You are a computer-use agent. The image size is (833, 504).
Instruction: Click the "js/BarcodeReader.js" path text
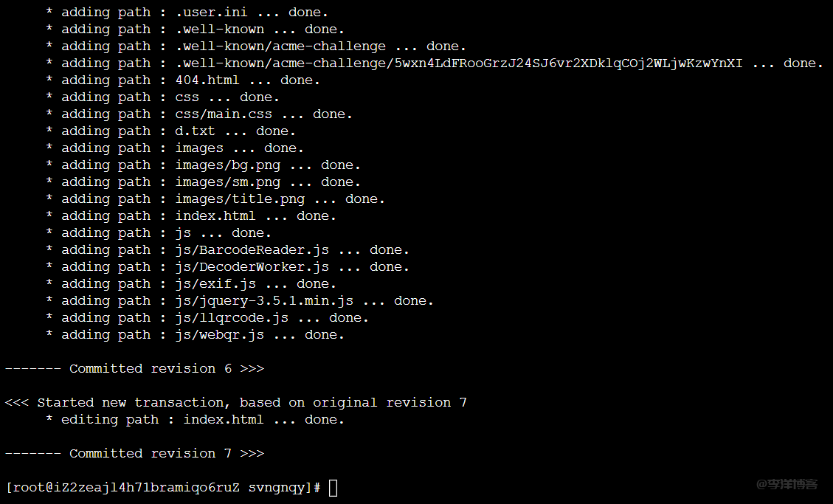pos(252,250)
